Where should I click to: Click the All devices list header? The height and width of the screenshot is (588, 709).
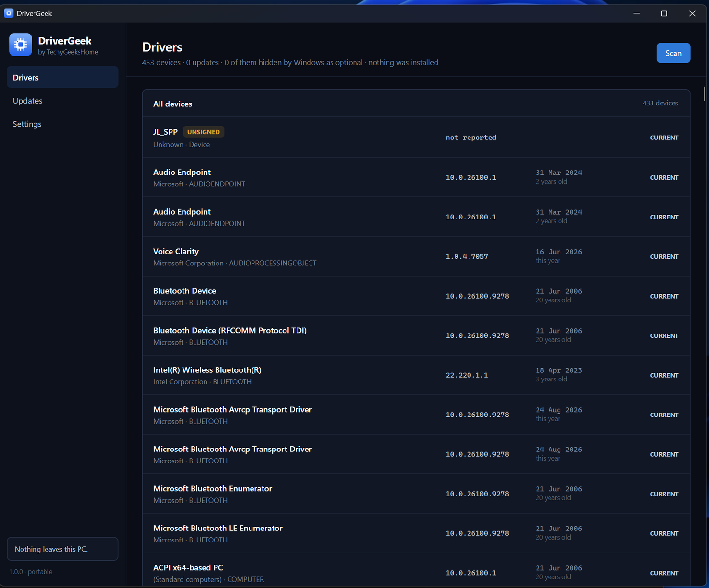pyautogui.click(x=172, y=104)
